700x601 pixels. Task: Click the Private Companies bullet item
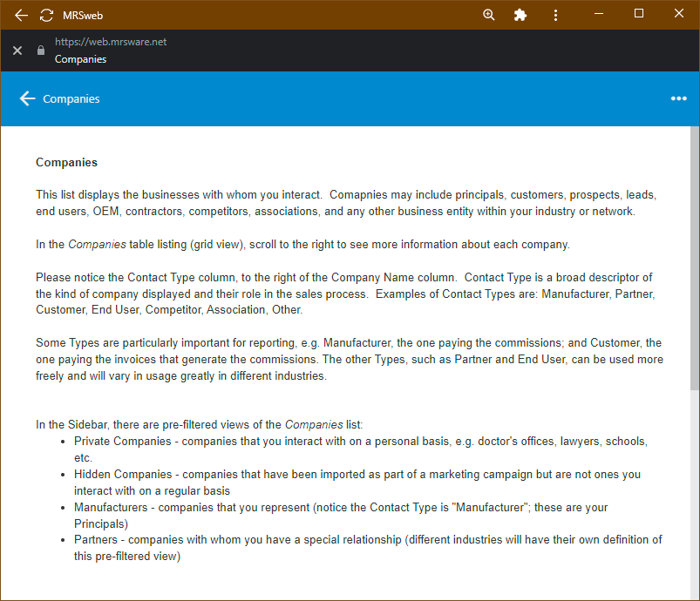click(361, 449)
